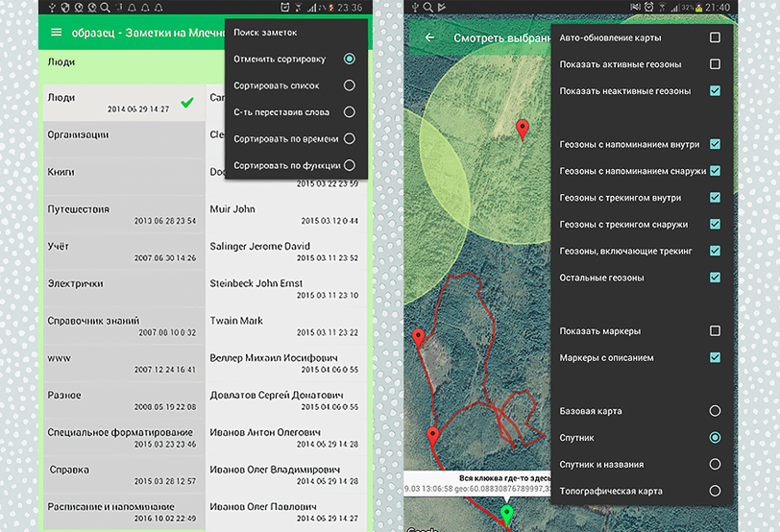Tap the red marker above the map caption

point(433,437)
